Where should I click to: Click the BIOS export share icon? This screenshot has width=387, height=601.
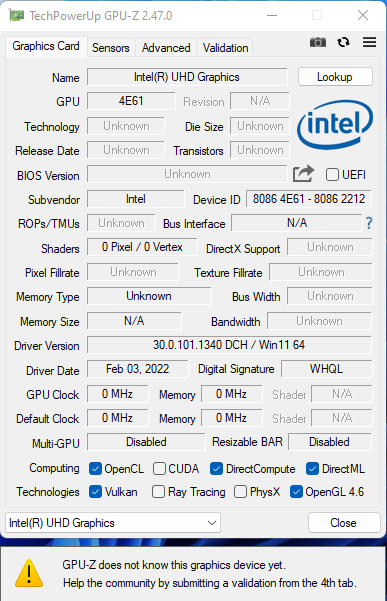tap(303, 174)
